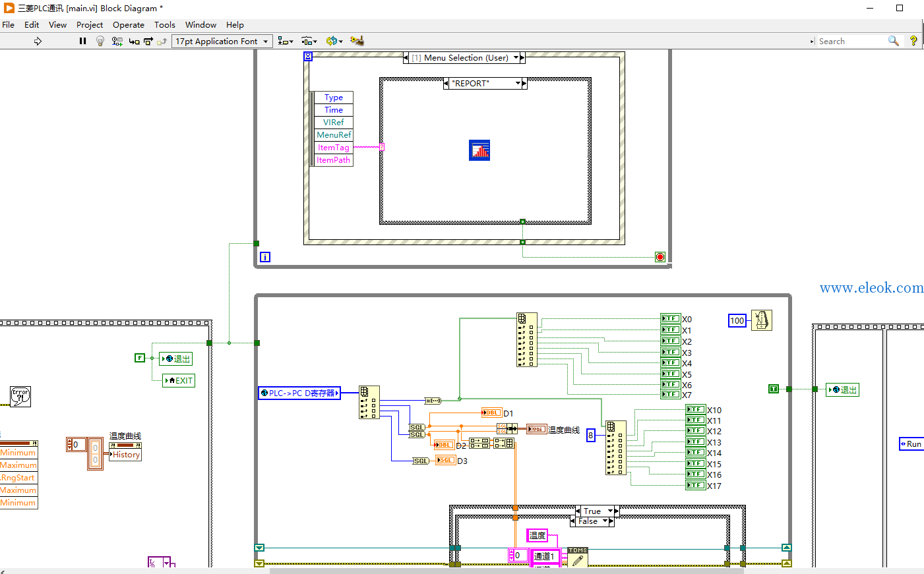Open the Align Objects dropdown
Image resolution: width=924 pixels, height=574 pixels.
[x=286, y=41]
